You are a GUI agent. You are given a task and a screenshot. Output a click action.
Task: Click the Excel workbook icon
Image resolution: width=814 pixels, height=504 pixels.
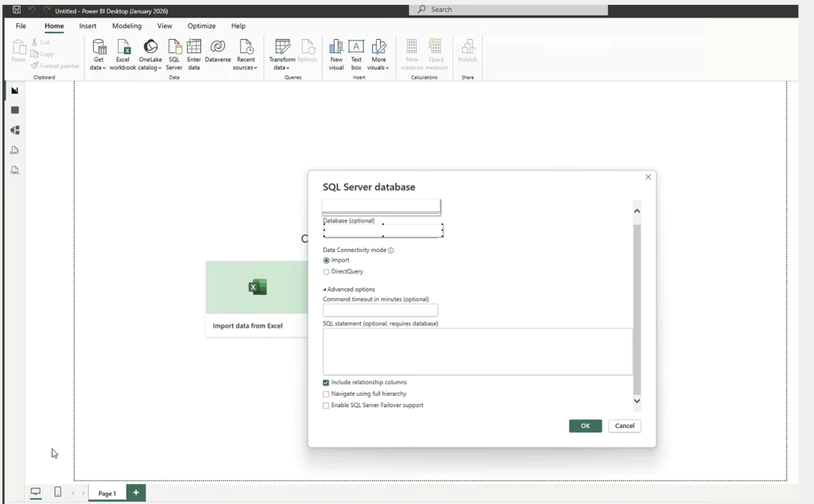tap(122, 53)
